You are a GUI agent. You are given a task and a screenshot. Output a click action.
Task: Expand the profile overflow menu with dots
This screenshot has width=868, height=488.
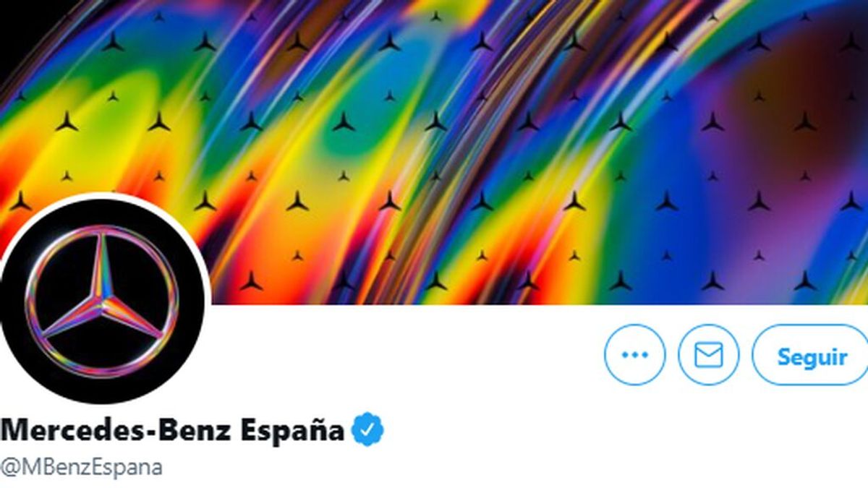634,355
